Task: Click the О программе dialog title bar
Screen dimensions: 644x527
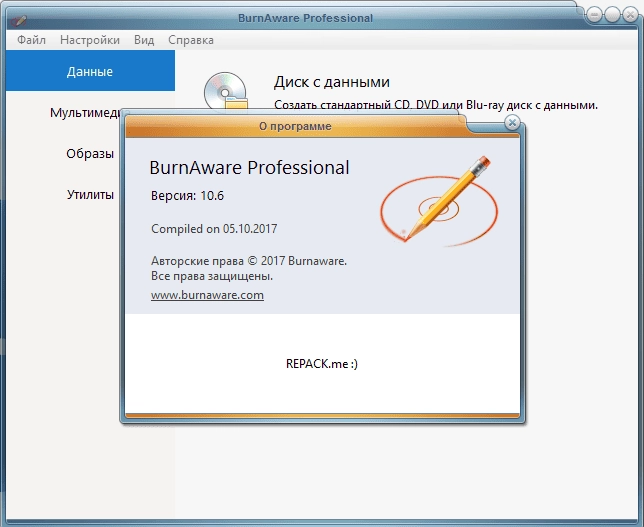Action: [x=295, y=126]
